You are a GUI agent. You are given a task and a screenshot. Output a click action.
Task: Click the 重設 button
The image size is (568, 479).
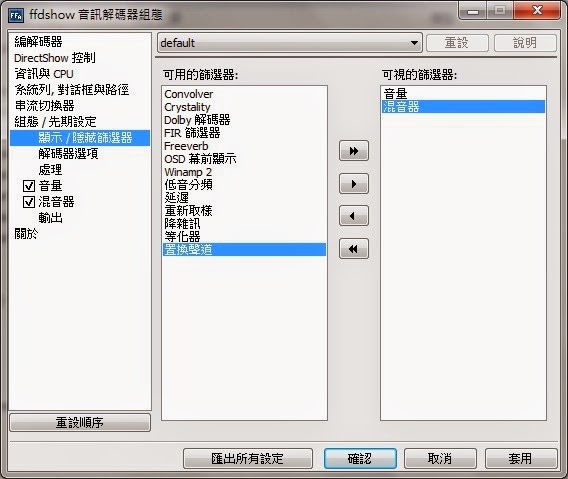pos(457,43)
